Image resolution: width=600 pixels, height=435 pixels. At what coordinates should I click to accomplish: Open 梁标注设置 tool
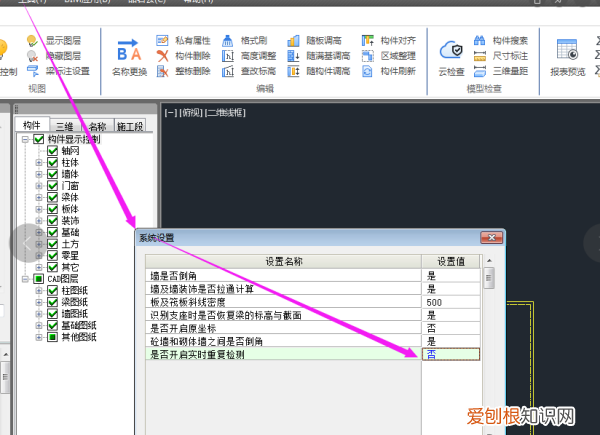pos(59,71)
